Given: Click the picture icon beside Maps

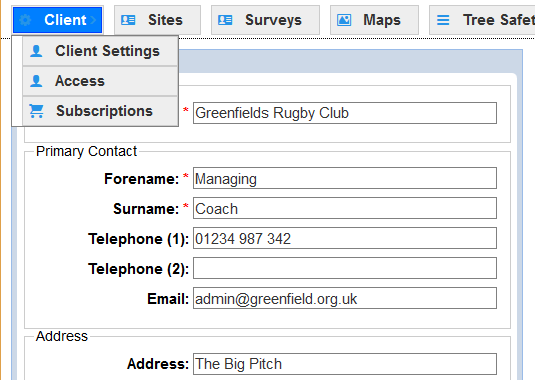Looking at the screenshot, I should click(x=344, y=20).
